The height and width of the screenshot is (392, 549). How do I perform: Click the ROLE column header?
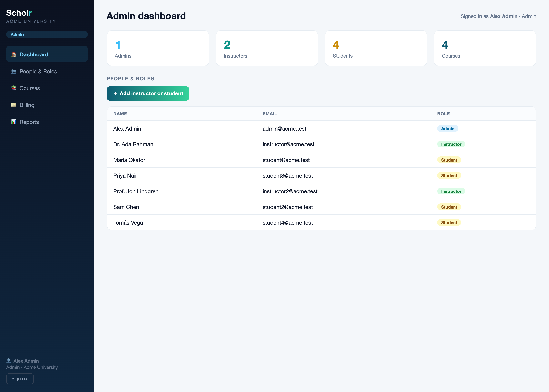pos(444,114)
